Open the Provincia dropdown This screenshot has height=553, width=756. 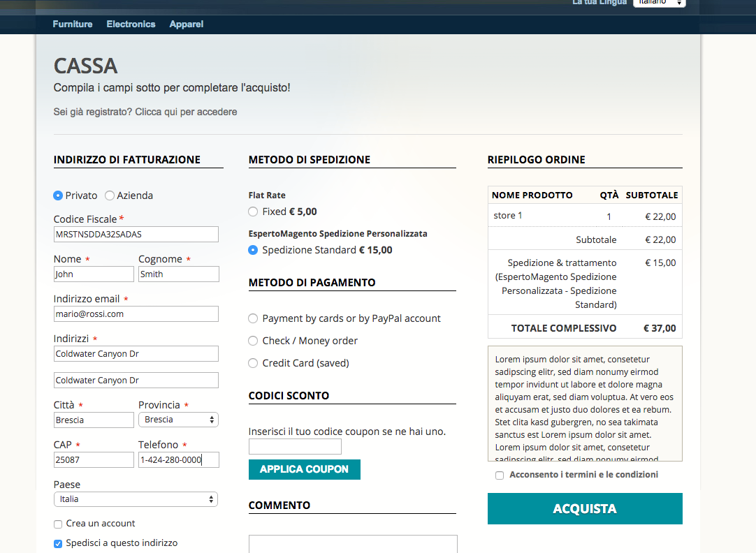[x=178, y=420]
